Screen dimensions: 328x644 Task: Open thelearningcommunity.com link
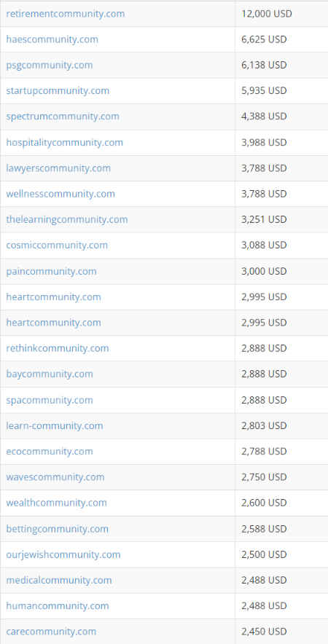(67, 219)
